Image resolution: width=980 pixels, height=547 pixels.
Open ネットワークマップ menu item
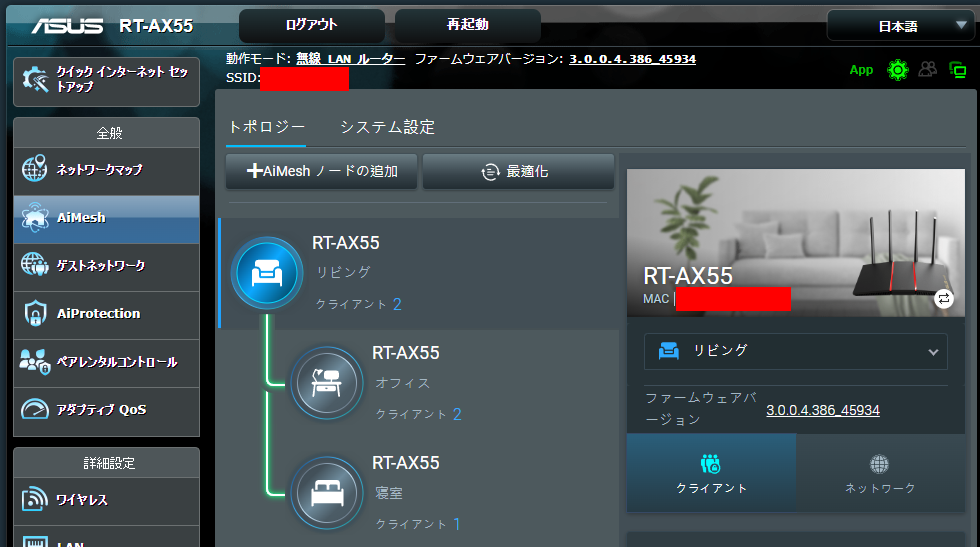106,169
